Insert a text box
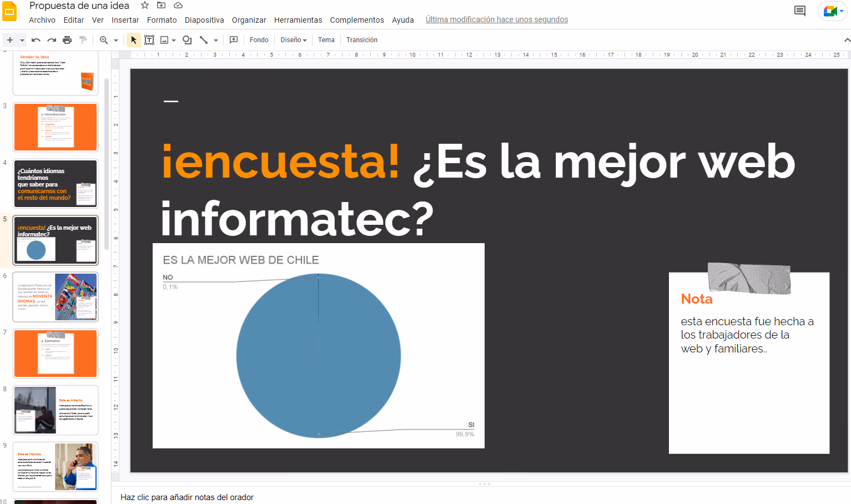The image size is (851, 504). coord(149,40)
